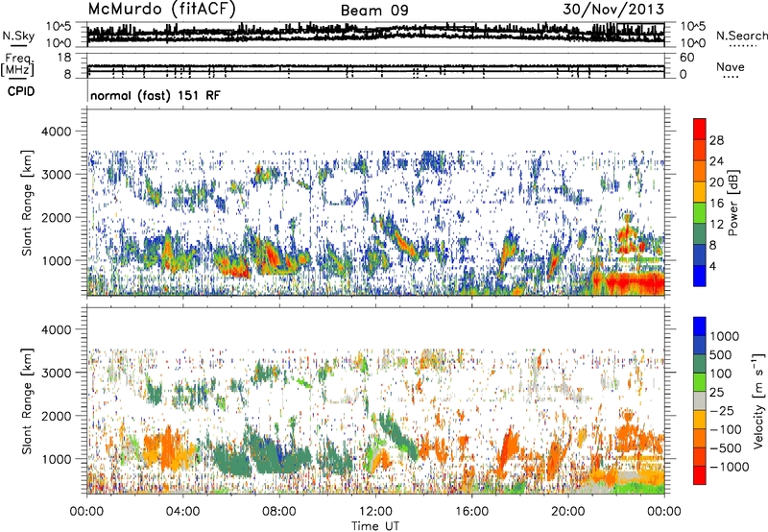Image resolution: width=768 pixels, height=532 pixels.
Task: Click the dotted line sample under "Nave"
Action: 731,77
